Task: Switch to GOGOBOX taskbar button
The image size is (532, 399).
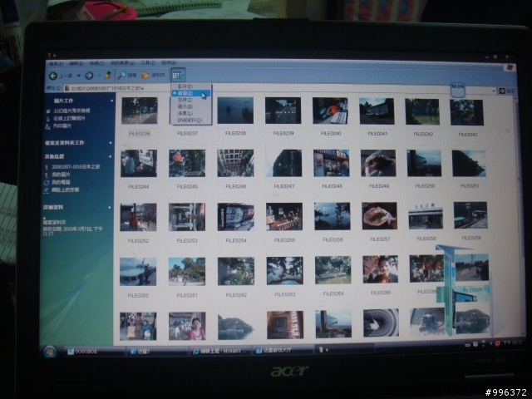Action: [x=94, y=352]
